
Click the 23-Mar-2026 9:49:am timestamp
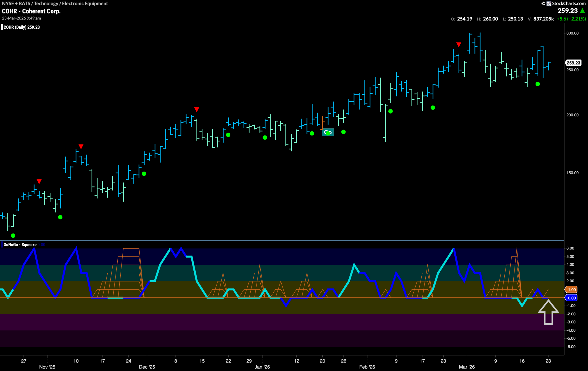22,18
